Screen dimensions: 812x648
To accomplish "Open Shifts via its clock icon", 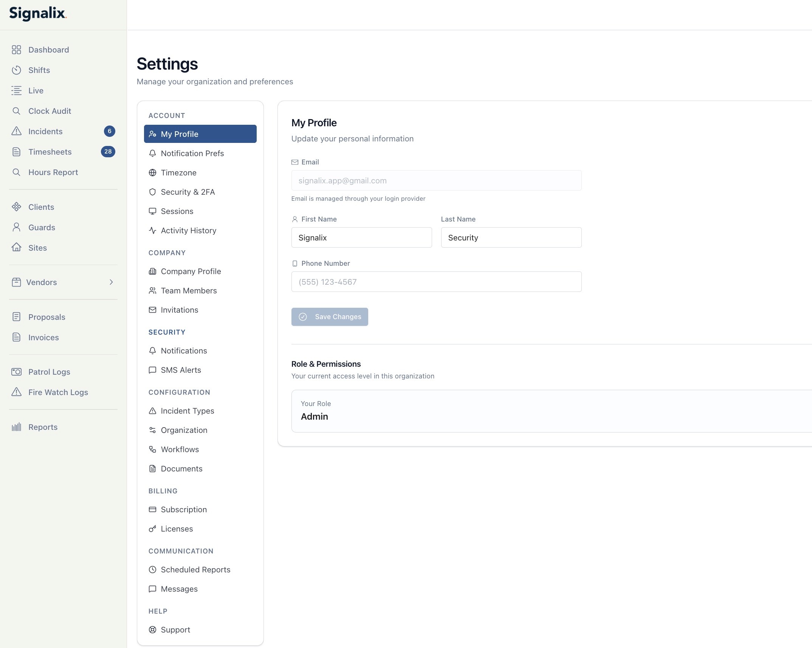I will coord(16,70).
